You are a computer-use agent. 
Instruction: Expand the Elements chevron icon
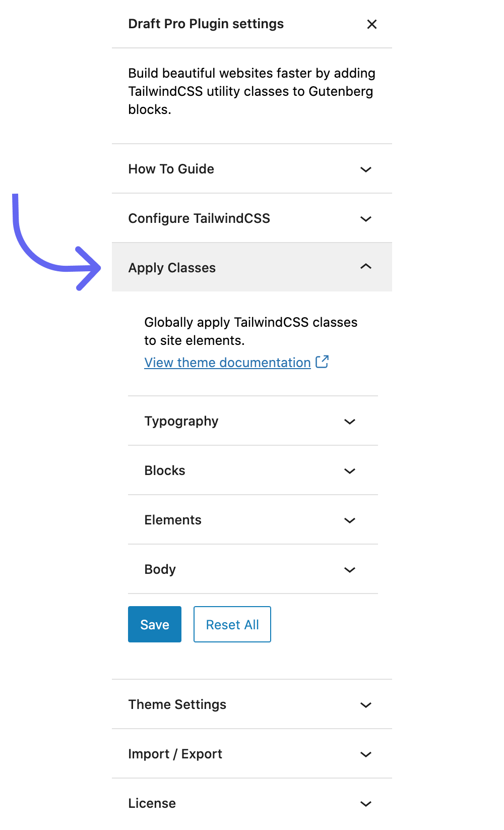click(x=350, y=520)
